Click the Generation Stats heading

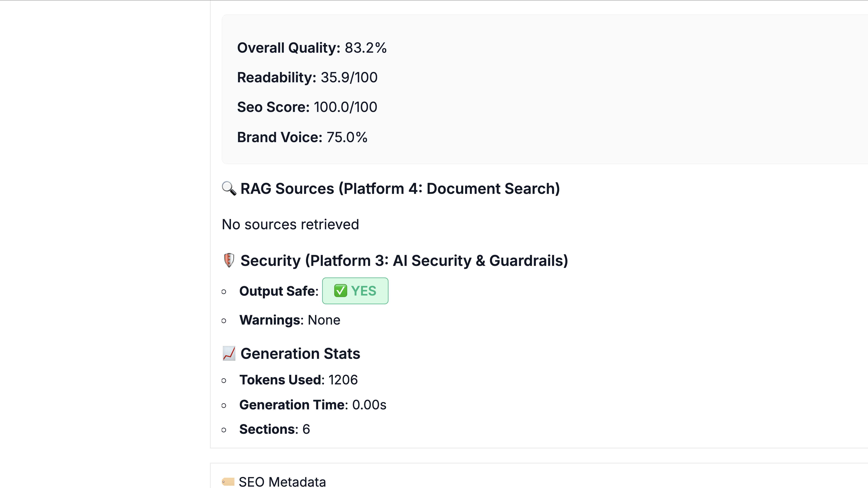point(300,353)
